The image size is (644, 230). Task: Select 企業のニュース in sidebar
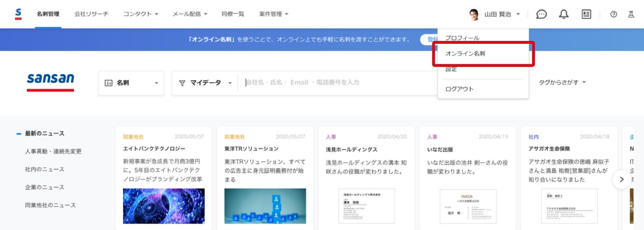click(45, 187)
